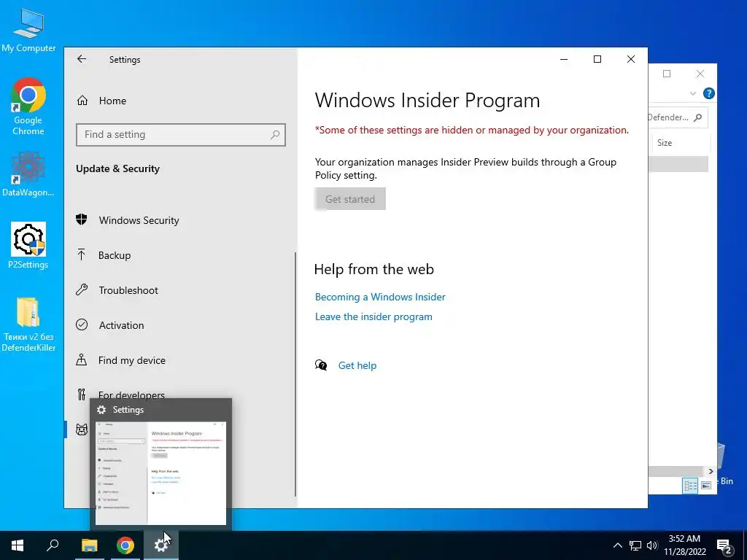Viewport: 747px width, 560px height.
Task: Click the Home house icon
Action: (82, 101)
